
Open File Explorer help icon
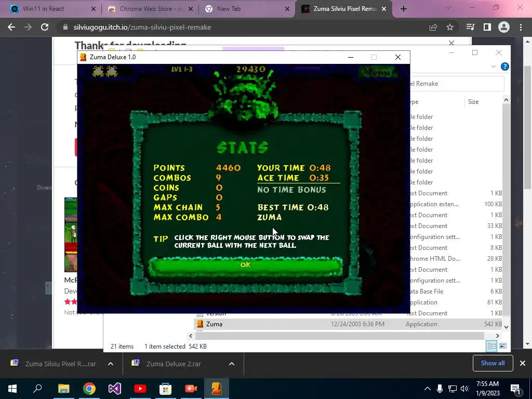coord(505,66)
